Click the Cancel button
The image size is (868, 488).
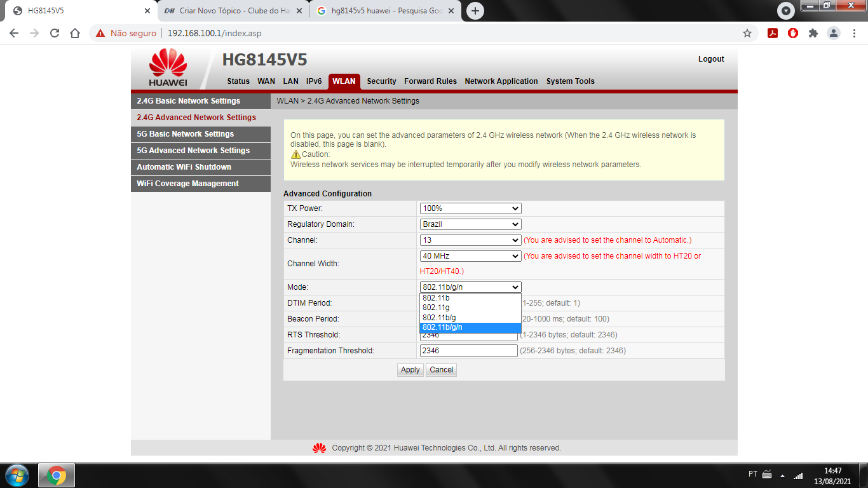[x=441, y=370]
